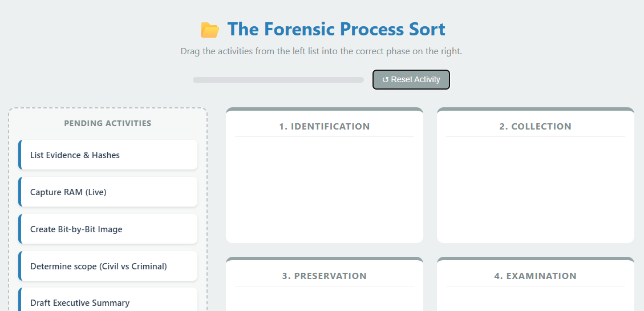This screenshot has width=644, height=311.
Task: Pick the "Create Bit-by-Bit Image" activity card
Action: pyautogui.click(x=108, y=229)
